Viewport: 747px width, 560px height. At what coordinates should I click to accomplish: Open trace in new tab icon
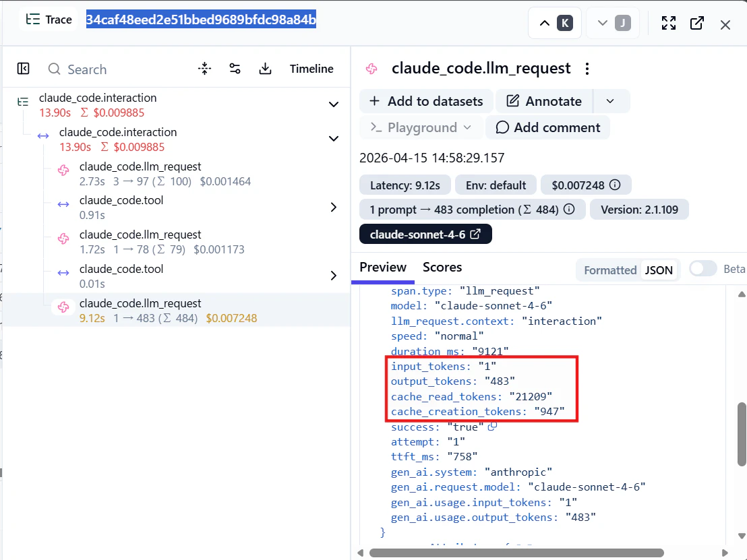[696, 23]
